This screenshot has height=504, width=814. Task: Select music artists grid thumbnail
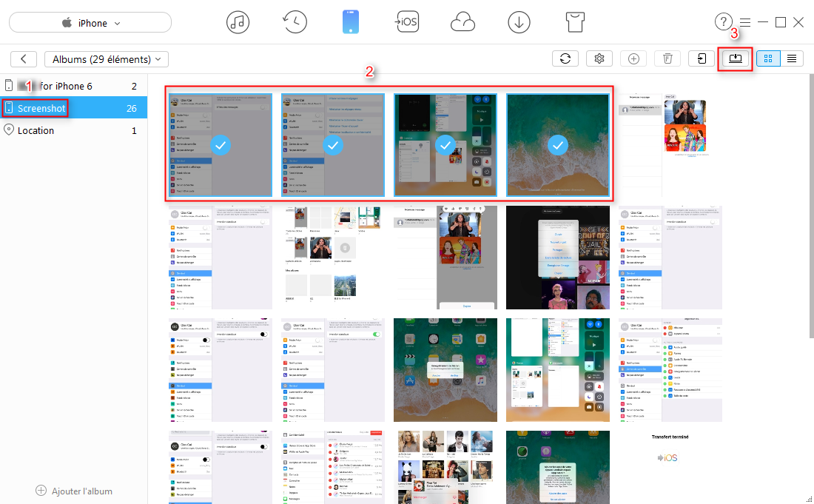(x=445, y=467)
